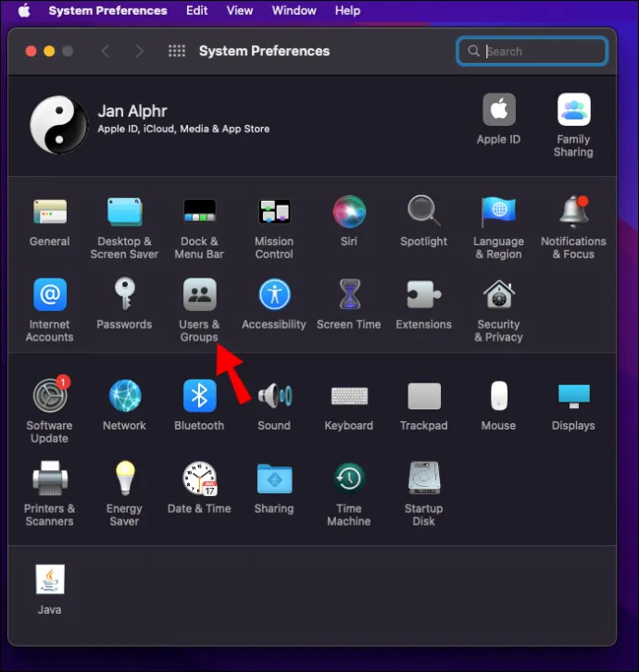
Task: Open the Passwords pane
Action: [124, 294]
